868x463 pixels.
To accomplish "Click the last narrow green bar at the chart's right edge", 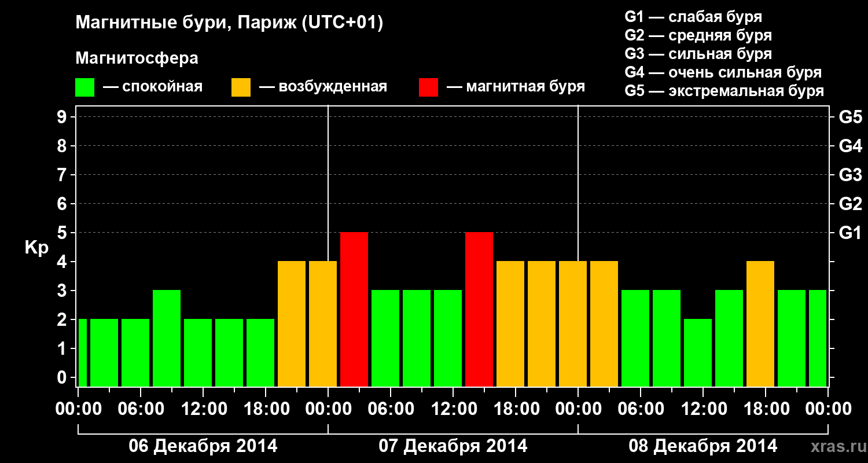I will coord(818,339).
